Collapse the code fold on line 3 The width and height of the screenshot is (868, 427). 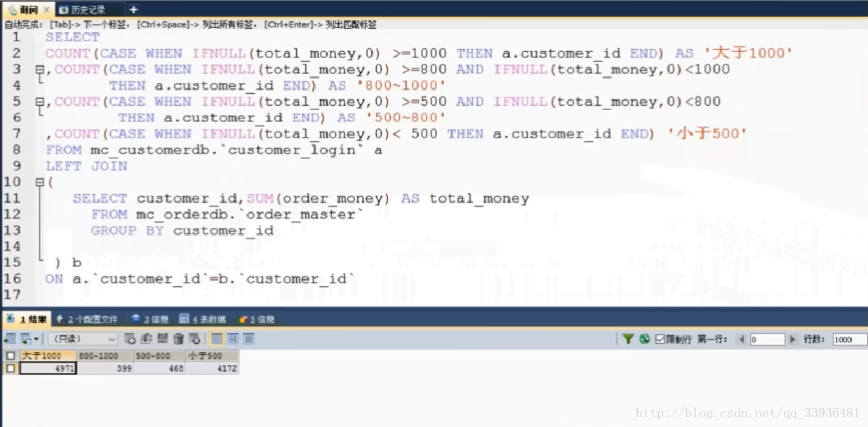[39, 69]
